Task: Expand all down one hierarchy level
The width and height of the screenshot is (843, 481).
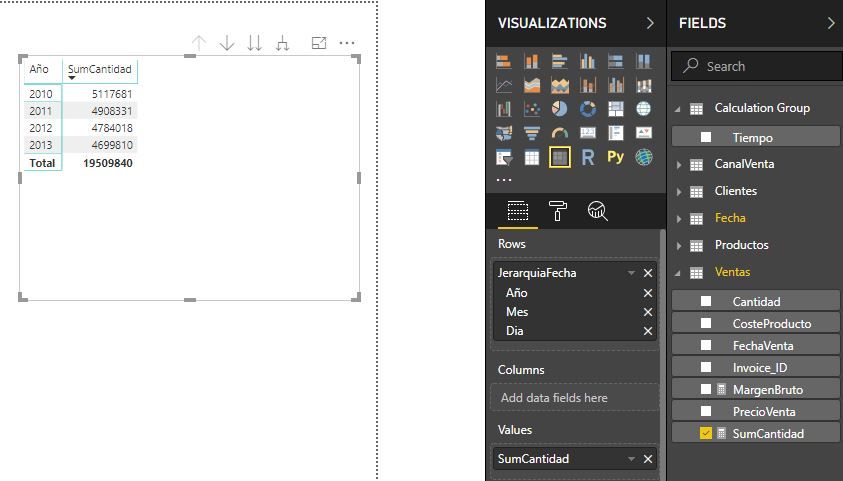Action: pyautogui.click(x=282, y=43)
